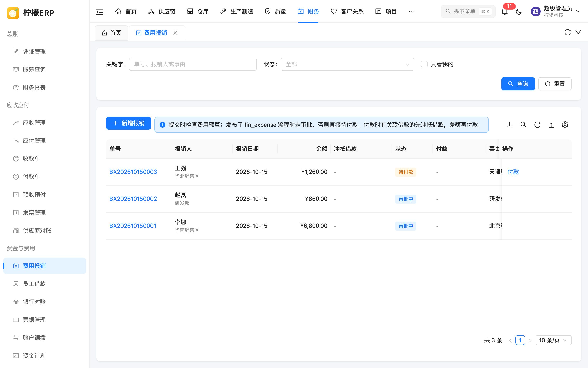Refresh the table with toolbar icon

click(x=537, y=125)
